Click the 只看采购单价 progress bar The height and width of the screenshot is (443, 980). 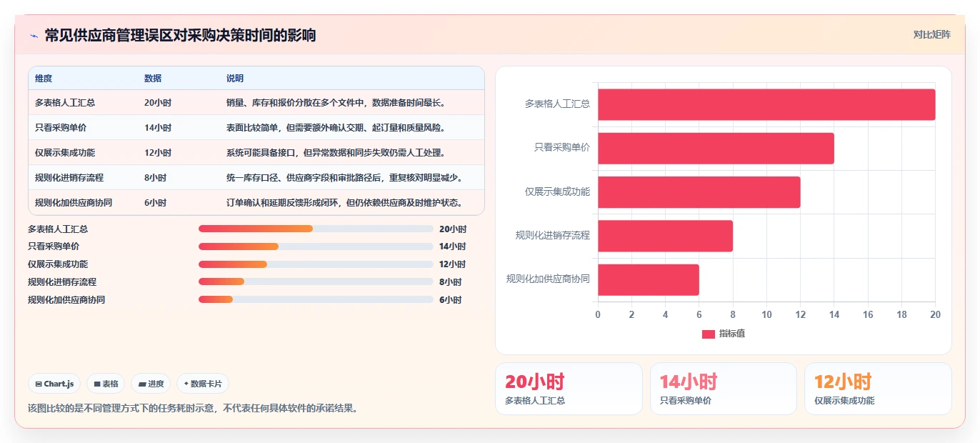(316, 246)
